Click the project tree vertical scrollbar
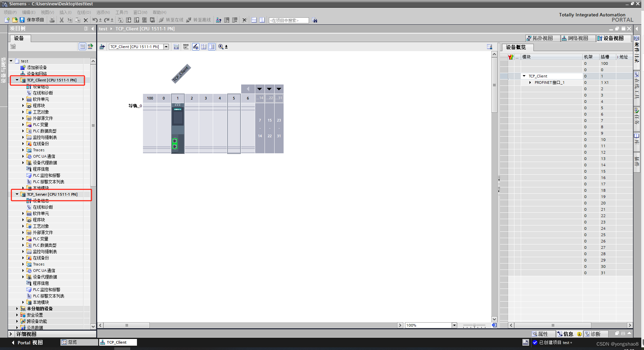The width and height of the screenshot is (644, 350). [x=93, y=126]
